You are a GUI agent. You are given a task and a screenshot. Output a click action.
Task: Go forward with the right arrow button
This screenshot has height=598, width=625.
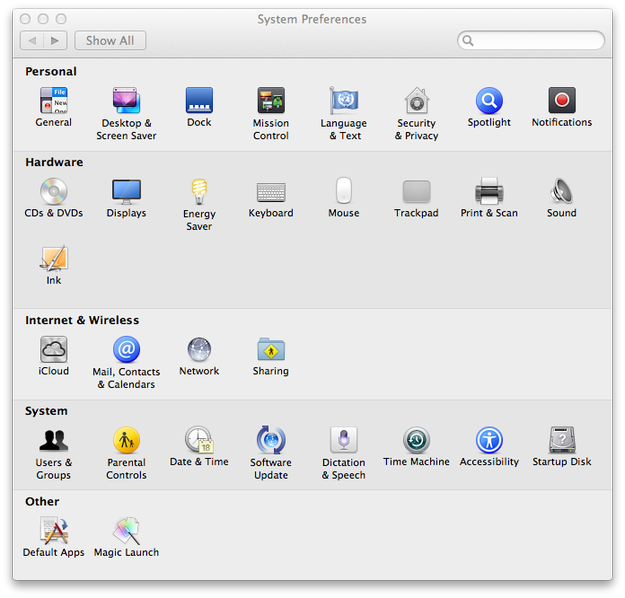(55, 41)
